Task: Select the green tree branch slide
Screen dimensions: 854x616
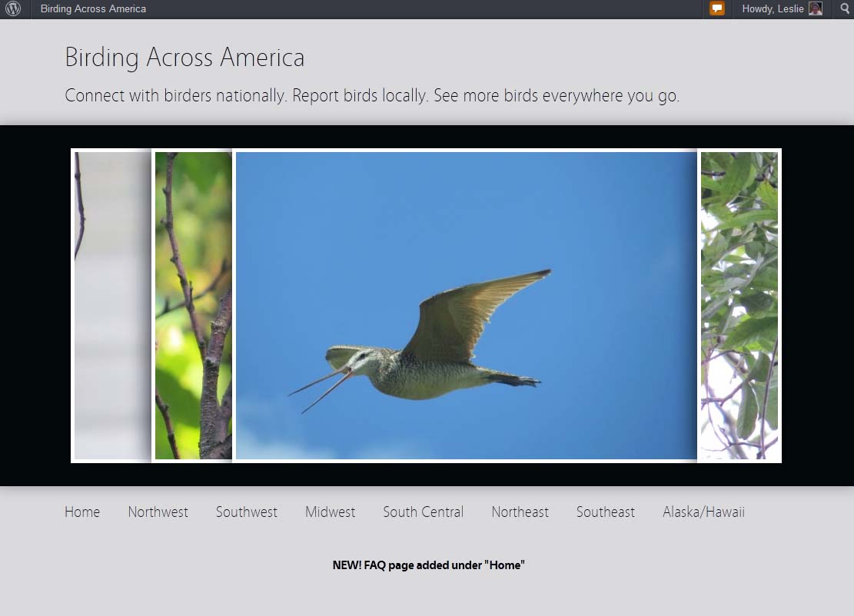Action: [x=193, y=306]
